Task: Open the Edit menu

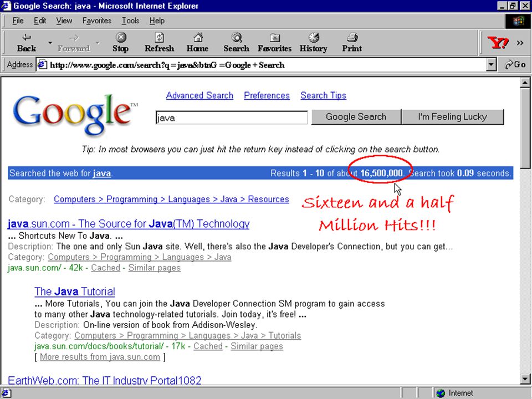Action: pos(40,21)
